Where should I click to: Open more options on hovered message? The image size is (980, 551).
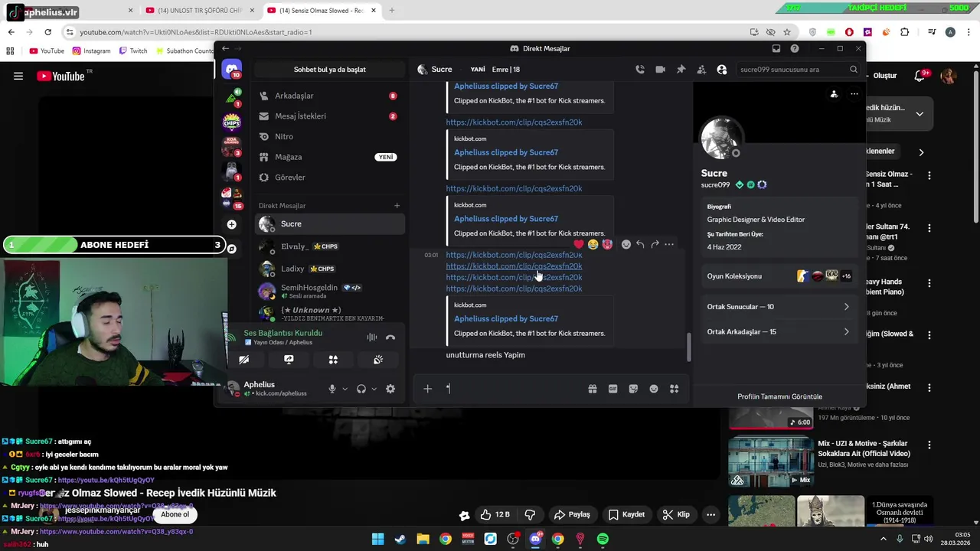[669, 245]
